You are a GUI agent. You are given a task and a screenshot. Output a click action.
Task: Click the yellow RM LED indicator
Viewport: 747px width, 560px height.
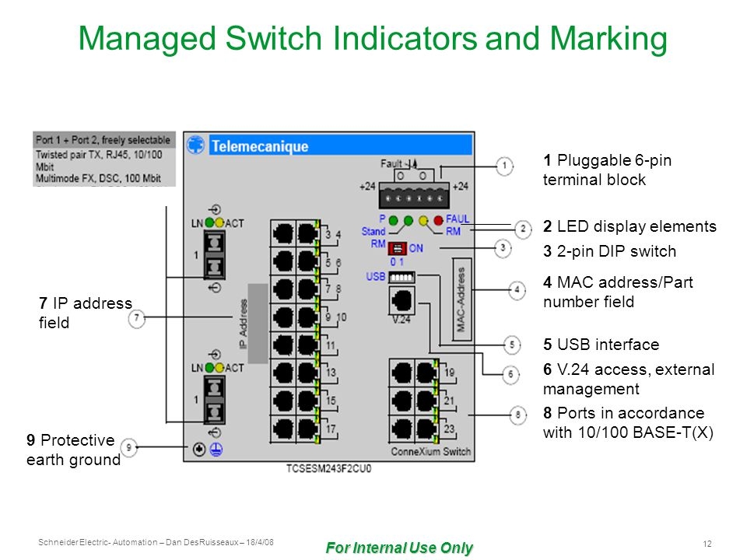click(x=423, y=220)
